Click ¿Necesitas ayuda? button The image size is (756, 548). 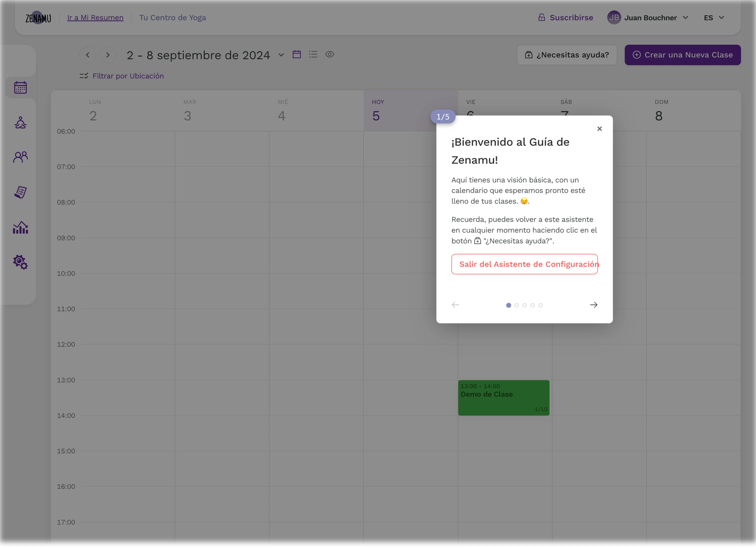pyautogui.click(x=567, y=55)
